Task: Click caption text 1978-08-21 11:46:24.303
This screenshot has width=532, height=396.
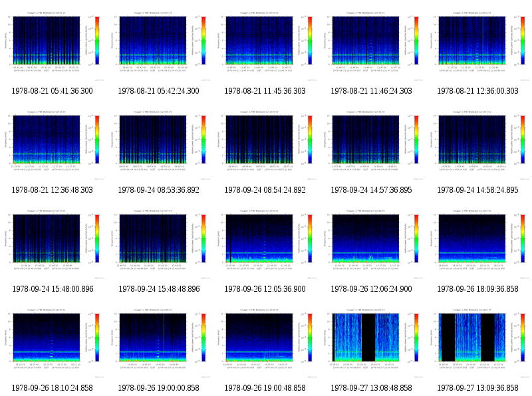Action: (372, 91)
